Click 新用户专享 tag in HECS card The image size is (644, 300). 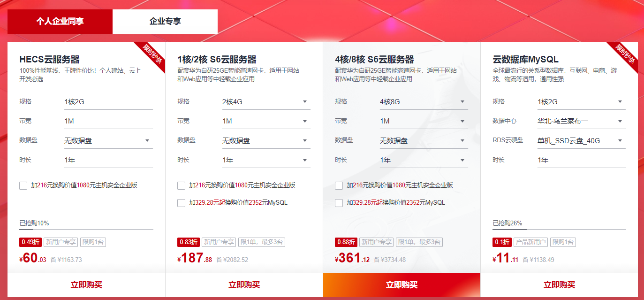pyautogui.click(x=61, y=242)
